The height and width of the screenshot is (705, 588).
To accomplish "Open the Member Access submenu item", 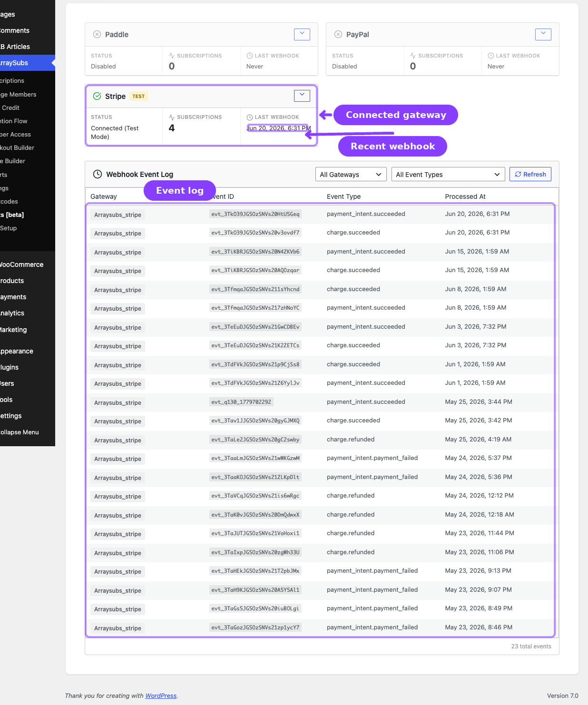I will click(15, 134).
